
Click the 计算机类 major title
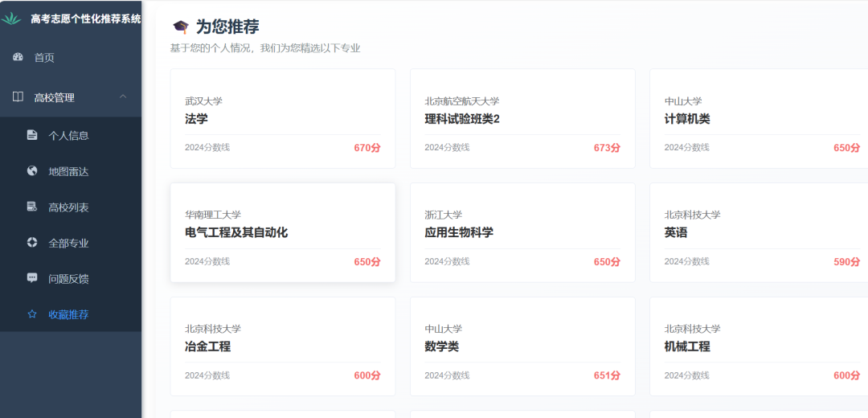tap(687, 119)
